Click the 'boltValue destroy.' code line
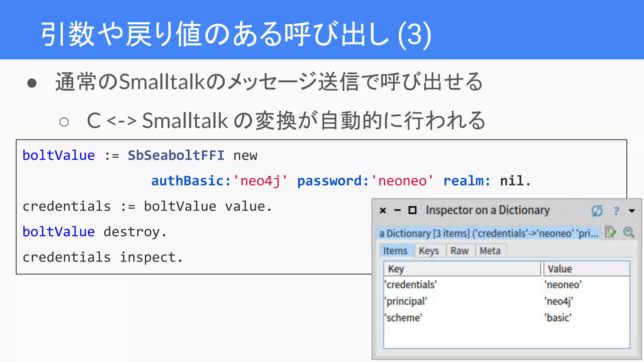 click(x=95, y=232)
